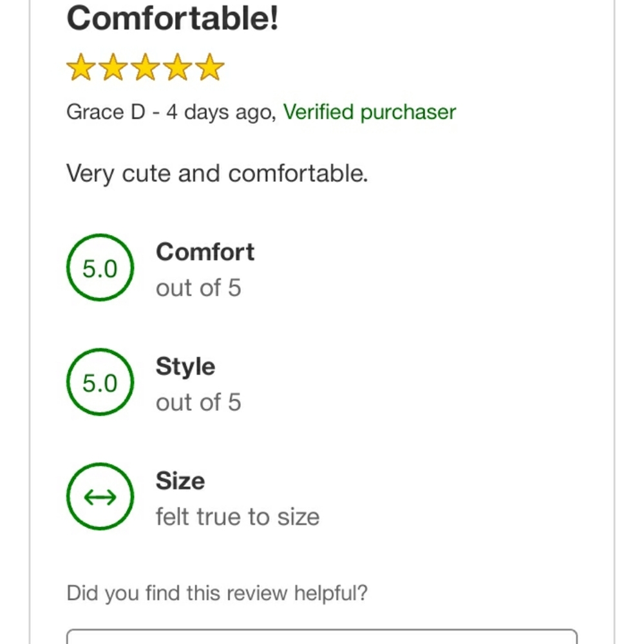Click the Verified purchaser label

click(370, 112)
